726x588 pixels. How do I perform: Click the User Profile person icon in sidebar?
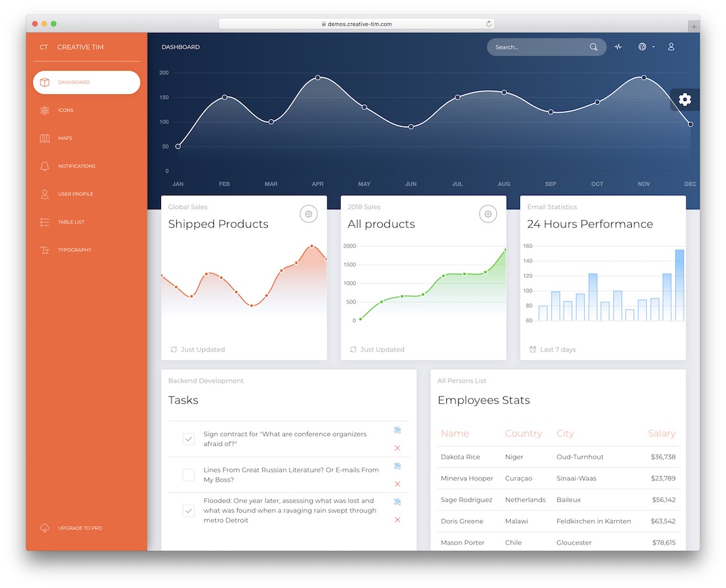[44, 194]
